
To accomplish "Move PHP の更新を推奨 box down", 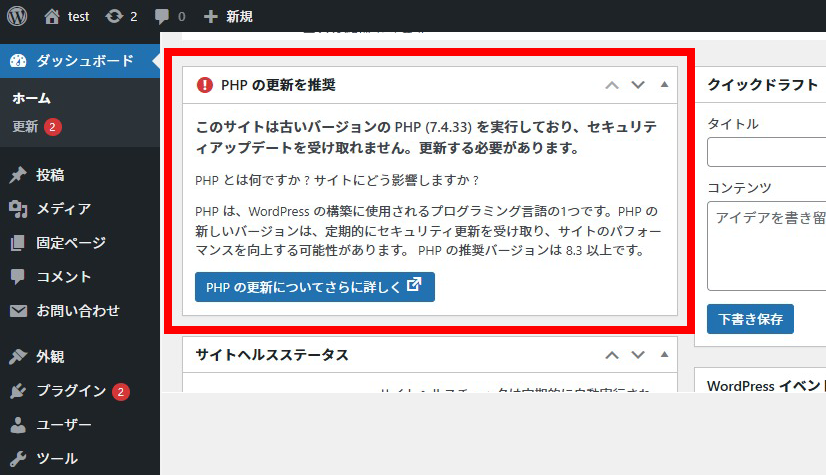I will point(638,85).
